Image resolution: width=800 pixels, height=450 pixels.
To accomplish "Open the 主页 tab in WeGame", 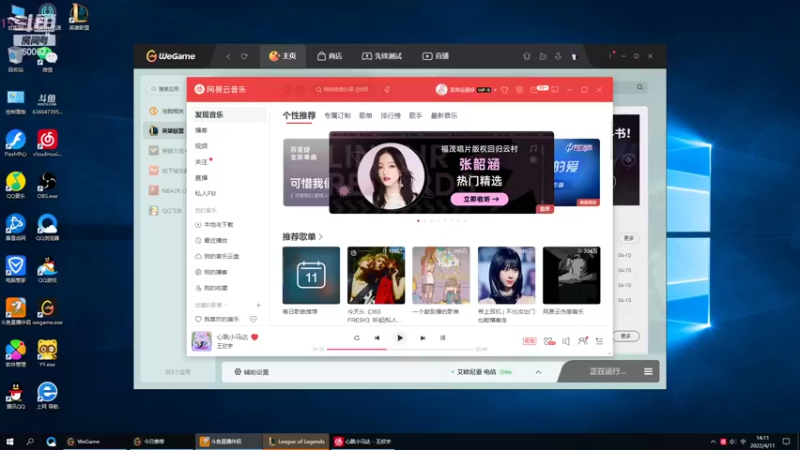I will click(x=283, y=56).
